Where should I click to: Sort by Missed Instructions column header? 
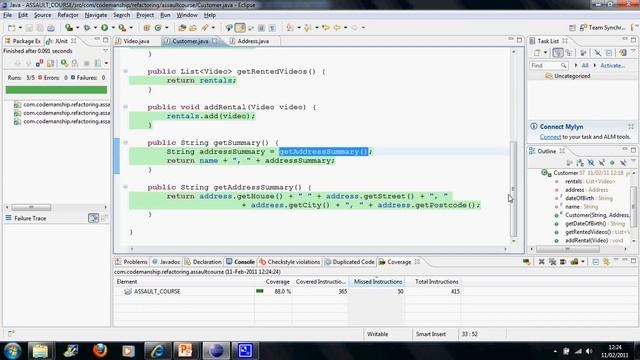378,282
